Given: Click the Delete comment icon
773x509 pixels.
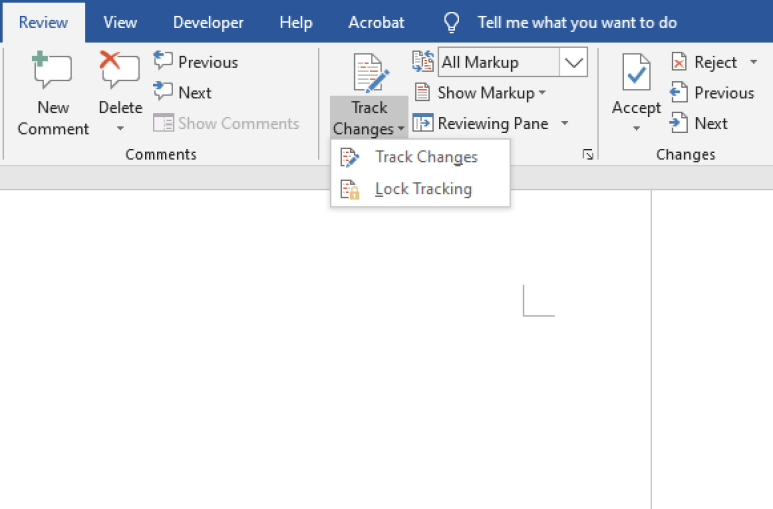Looking at the screenshot, I should (x=120, y=70).
